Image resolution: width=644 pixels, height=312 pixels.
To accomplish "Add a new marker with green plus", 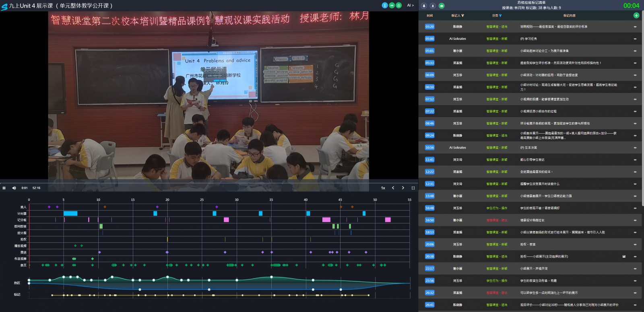I will click(x=636, y=15).
